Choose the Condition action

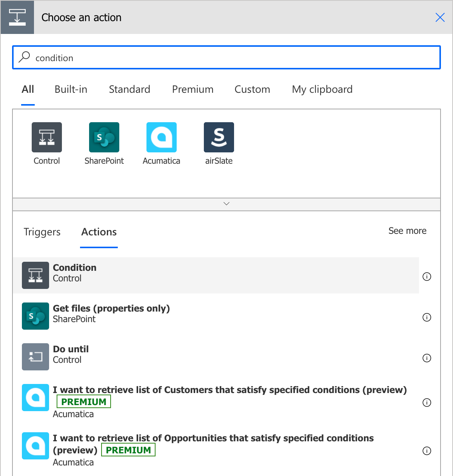click(216, 275)
